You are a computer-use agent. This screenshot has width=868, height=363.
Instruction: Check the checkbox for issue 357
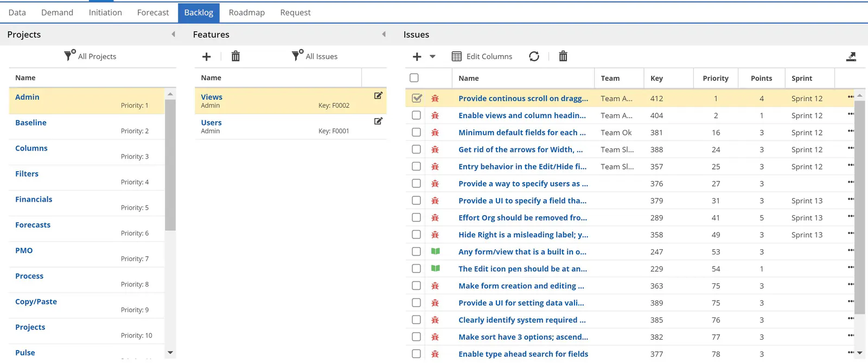(x=416, y=166)
